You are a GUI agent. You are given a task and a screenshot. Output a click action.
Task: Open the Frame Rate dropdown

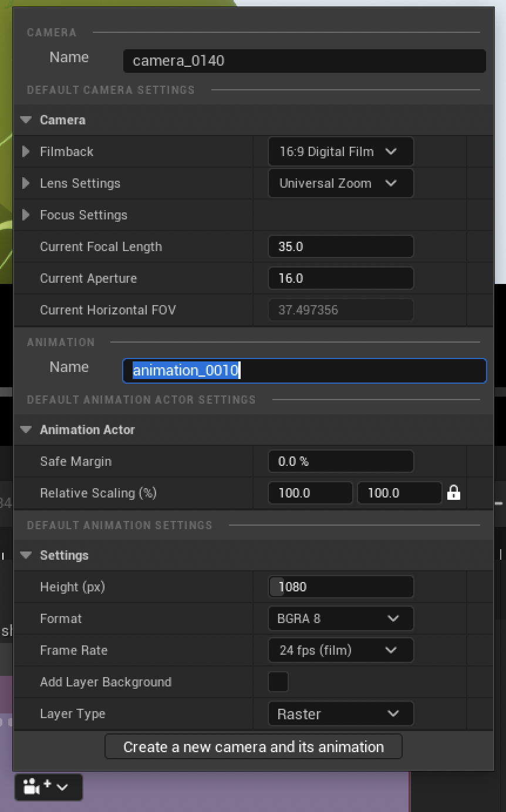point(340,650)
